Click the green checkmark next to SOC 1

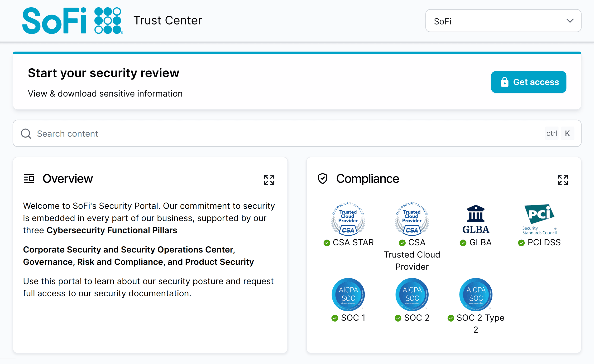tap(335, 318)
